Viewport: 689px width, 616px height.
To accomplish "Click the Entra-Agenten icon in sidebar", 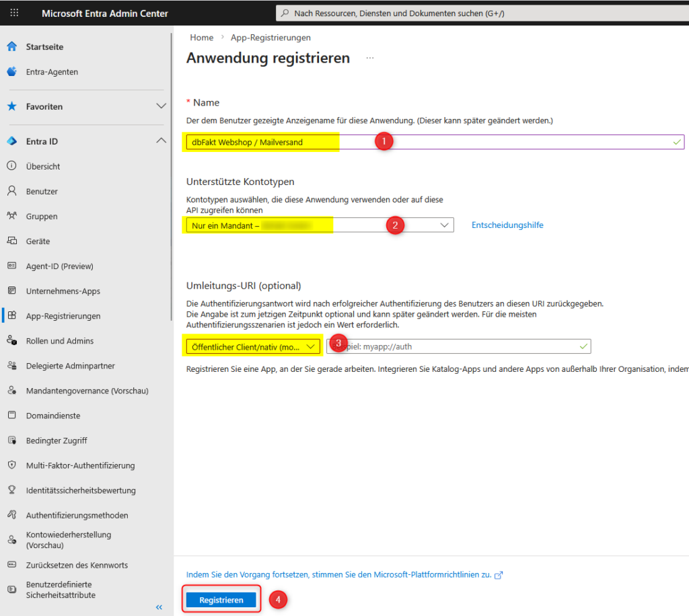I will pyautogui.click(x=11, y=71).
